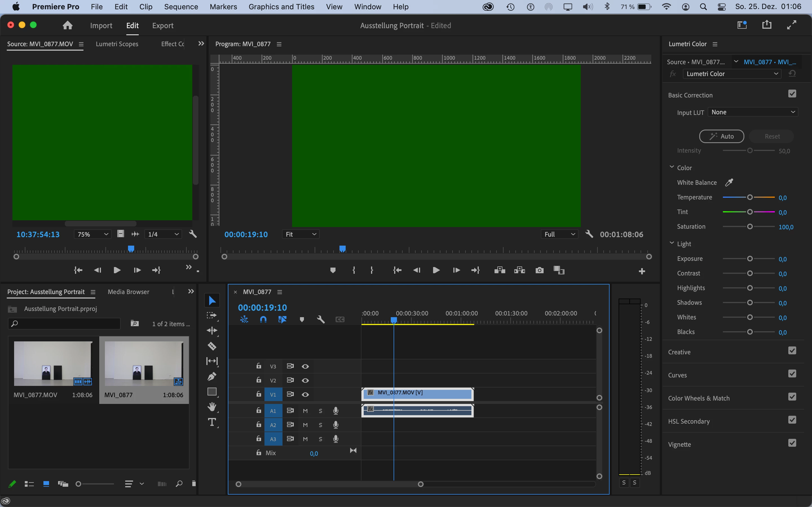Switch to the Lumetri Scopes tab
812x507 pixels.
(117, 44)
